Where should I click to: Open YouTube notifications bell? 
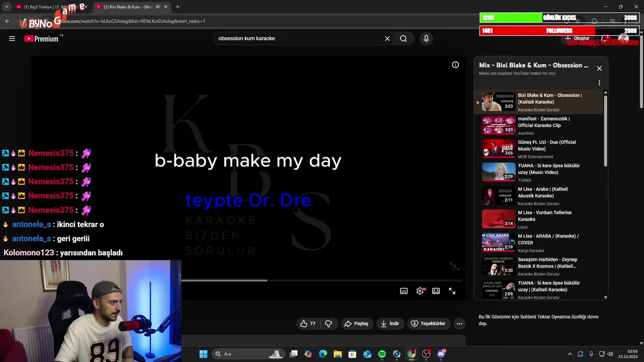[606, 38]
